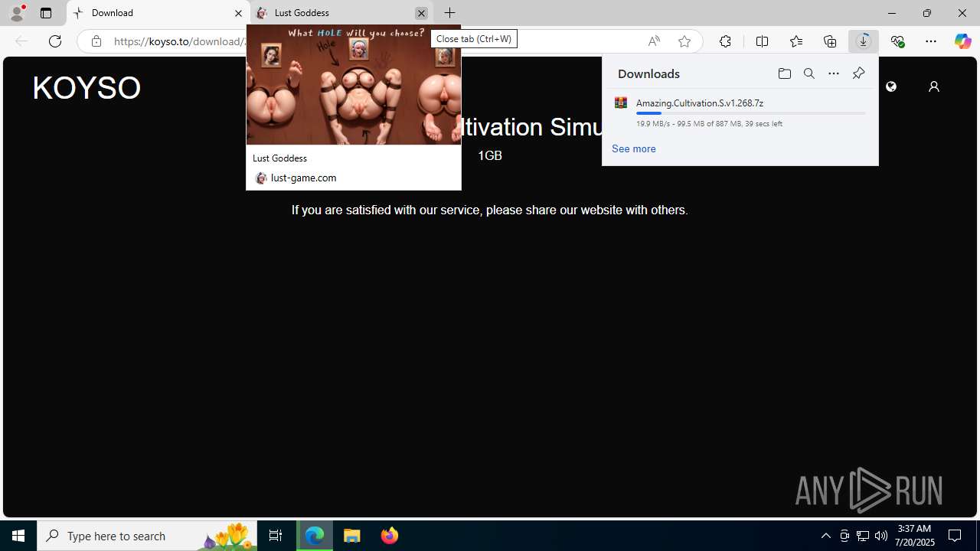Open See more downloads link

633,148
